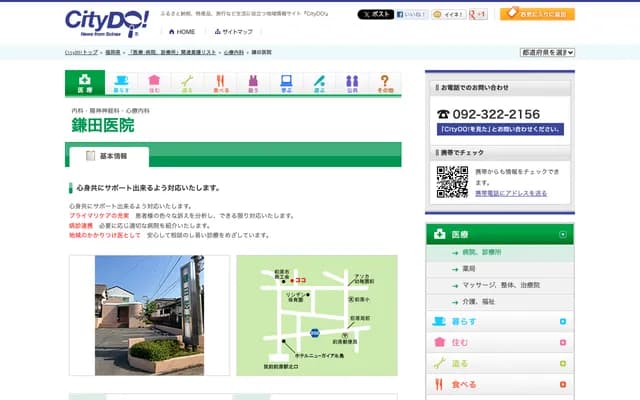Open the pink house category in top bar
The height and width of the screenshot is (400, 640).
pyautogui.click(x=154, y=83)
